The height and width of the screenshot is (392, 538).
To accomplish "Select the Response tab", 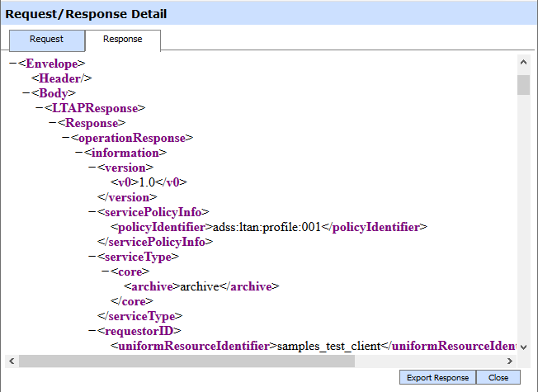I will point(122,39).
